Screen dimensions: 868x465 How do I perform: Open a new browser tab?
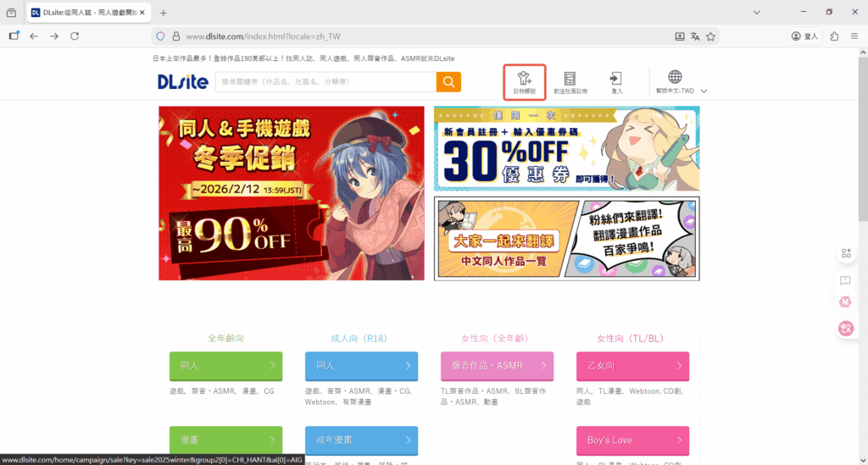tap(164, 13)
